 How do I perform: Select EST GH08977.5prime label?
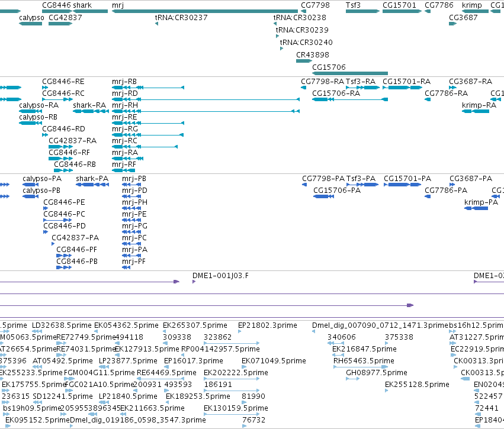pos(377,373)
